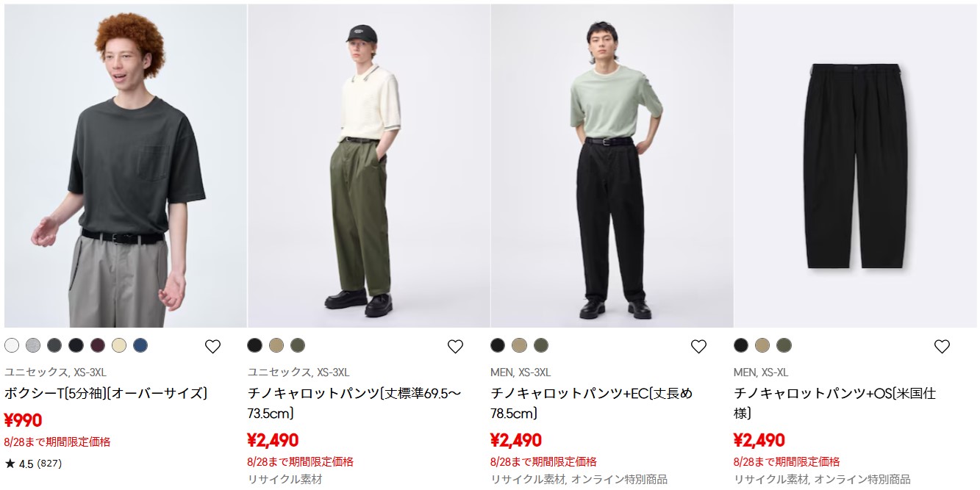Favorite the ボクシーT product with heart icon

pos(212,347)
